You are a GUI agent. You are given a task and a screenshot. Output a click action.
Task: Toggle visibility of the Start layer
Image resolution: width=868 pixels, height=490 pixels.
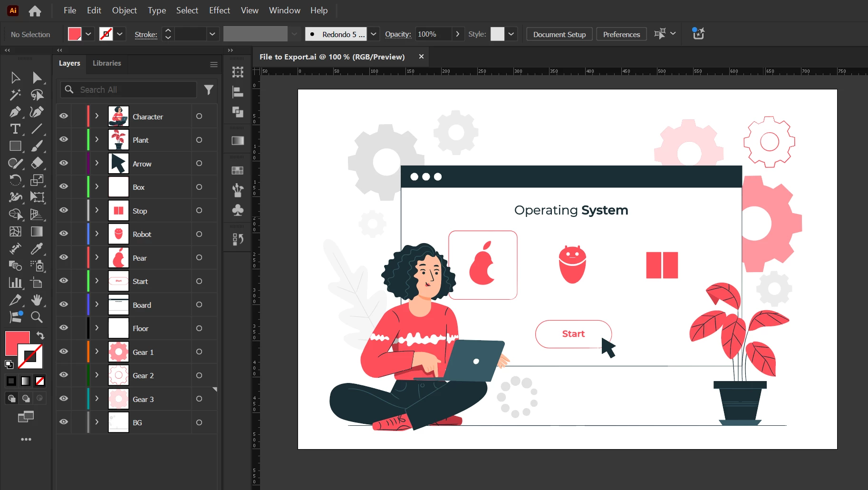click(64, 281)
